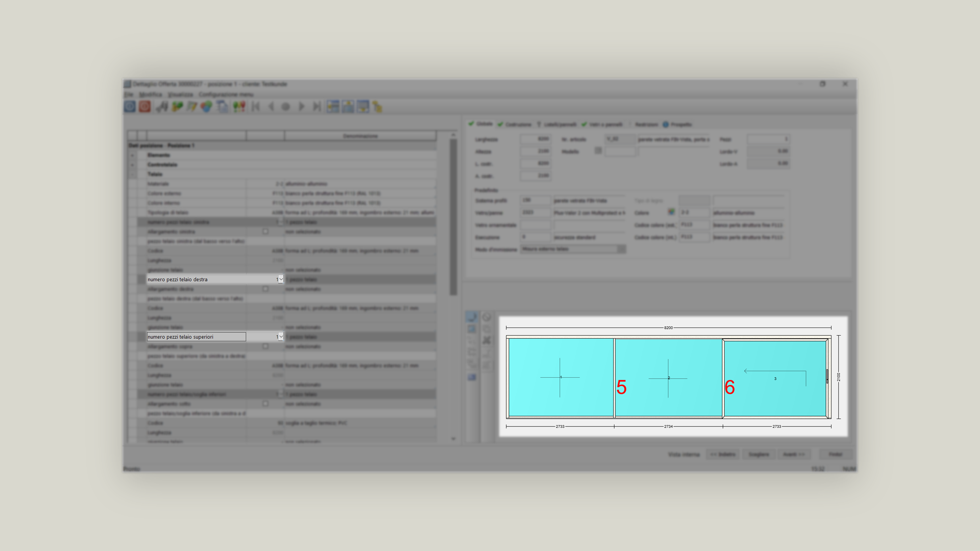Click the crossed tools icon left of drawing
This screenshot has height=551, width=980.
pyautogui.click(x=486, y=340)
